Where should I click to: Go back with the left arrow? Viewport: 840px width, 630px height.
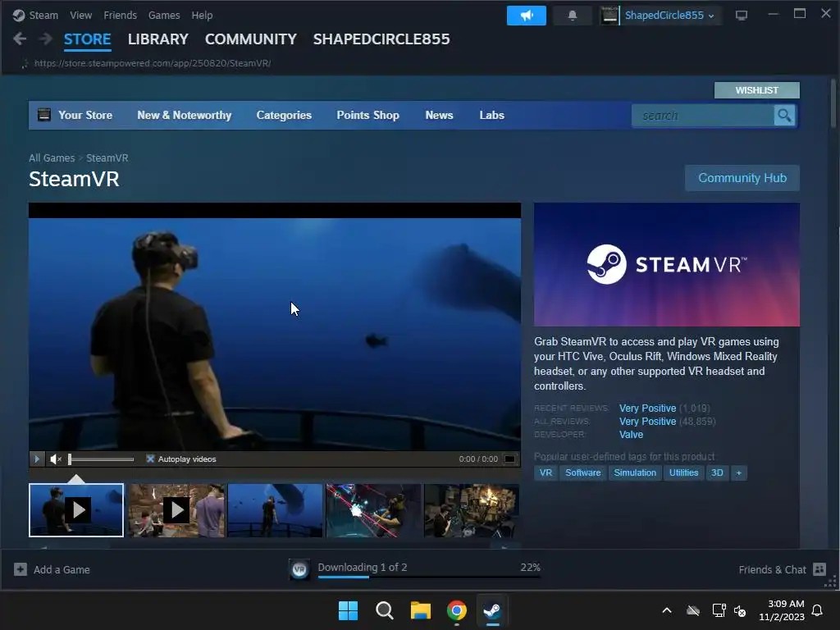click(20, 39)
